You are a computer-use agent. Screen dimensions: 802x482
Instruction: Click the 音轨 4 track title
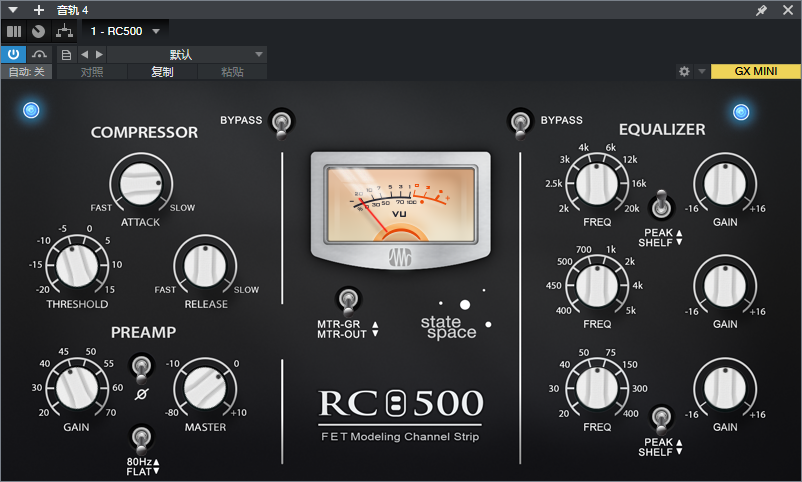[x=72, y=10]
